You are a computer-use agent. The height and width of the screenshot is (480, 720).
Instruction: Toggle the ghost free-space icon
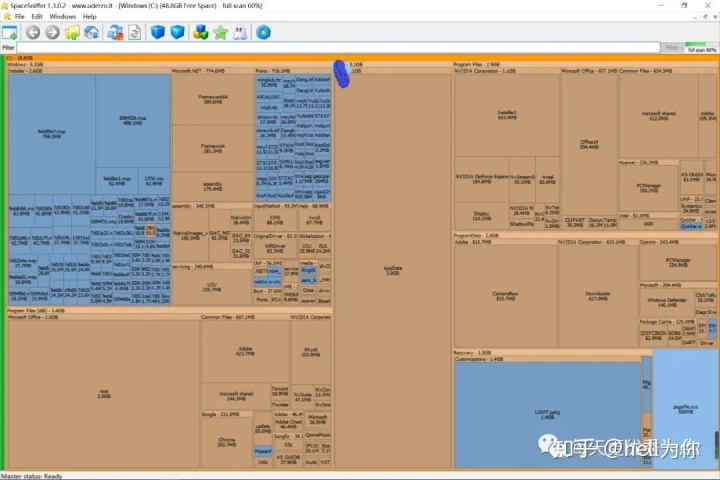pyautogui.click(x=240, y=32)
